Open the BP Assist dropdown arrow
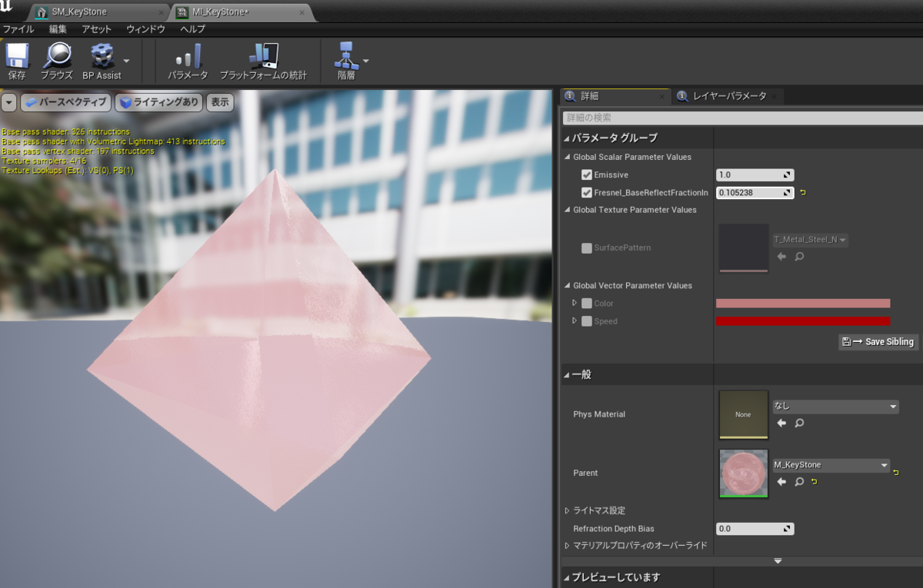This screenshot has width=923, height=588. [126, 60]
